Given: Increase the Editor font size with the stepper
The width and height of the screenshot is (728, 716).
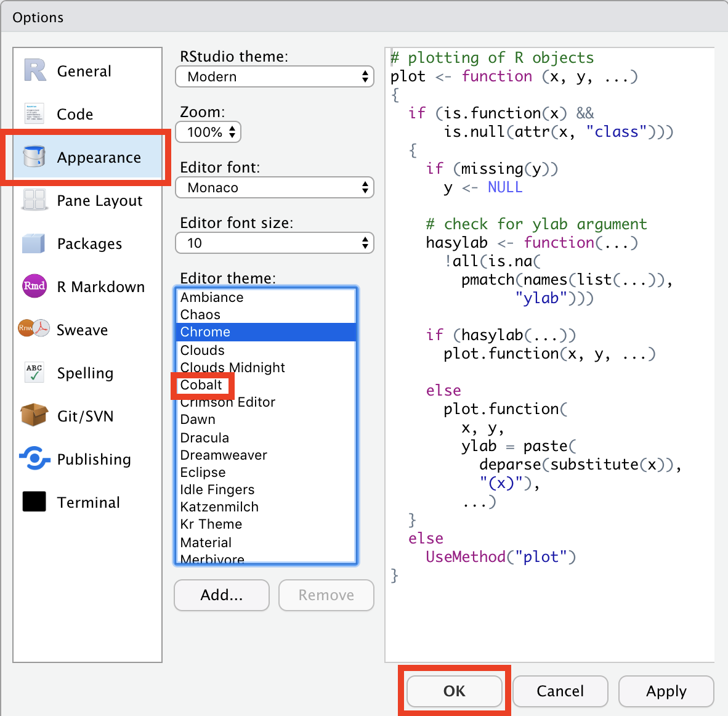Looking at the screenshot, I should [x=366, y=239].
